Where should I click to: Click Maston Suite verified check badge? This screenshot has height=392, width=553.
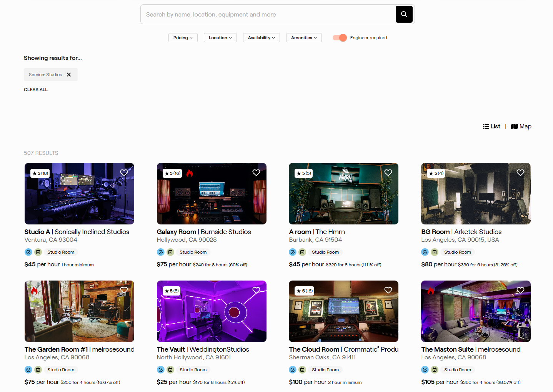pyautogui.click(x=425, y=370)
